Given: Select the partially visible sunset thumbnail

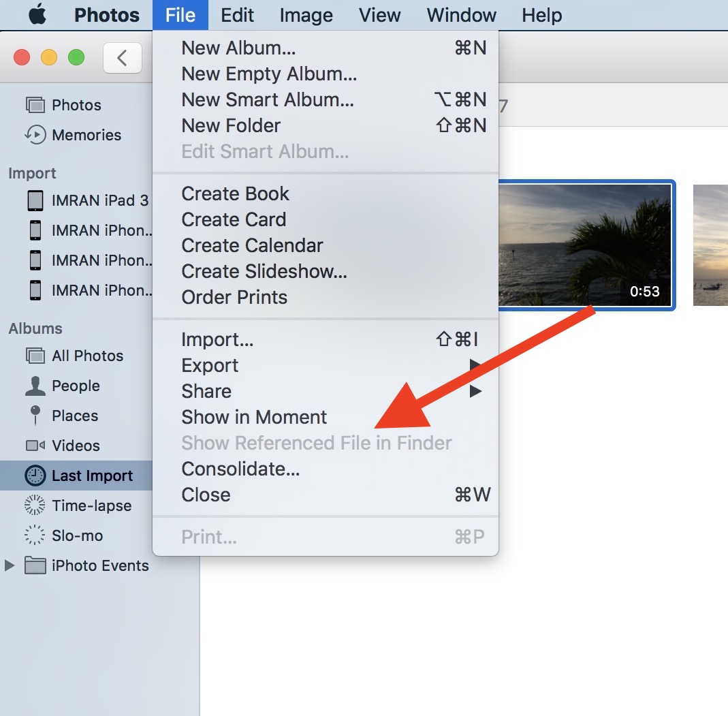Looking at the screenshot, I should click(710, 245).
